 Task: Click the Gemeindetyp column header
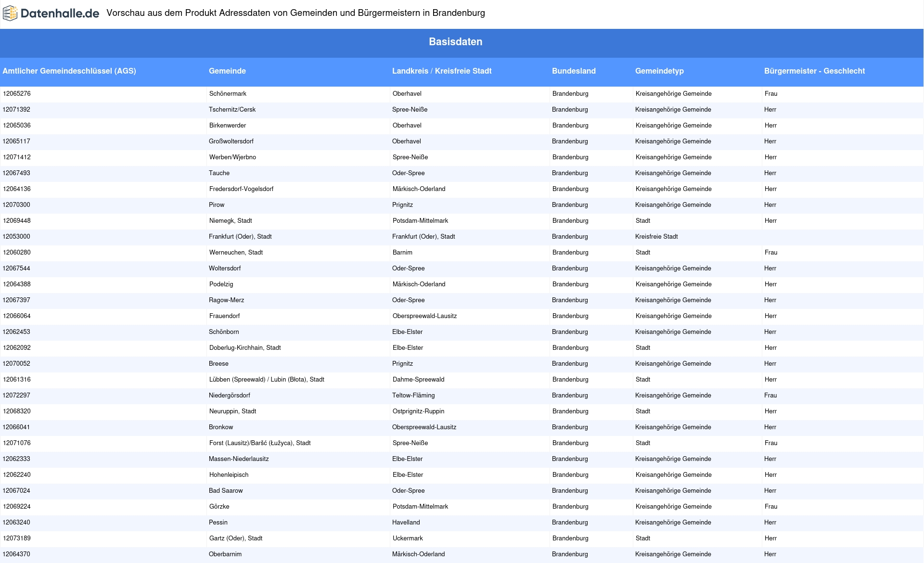697,71
